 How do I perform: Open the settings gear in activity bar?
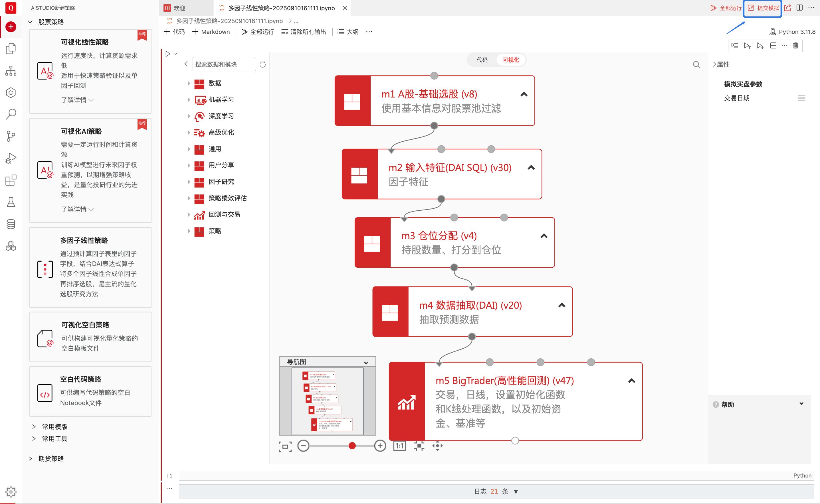click(11, 491)
